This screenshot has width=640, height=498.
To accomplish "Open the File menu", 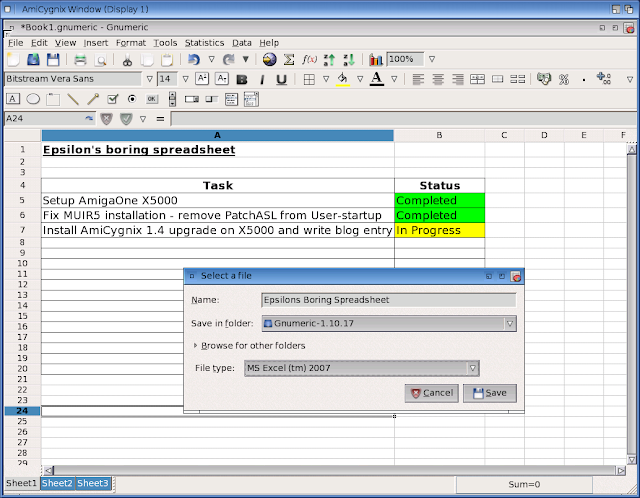I will tap(16, 43).
